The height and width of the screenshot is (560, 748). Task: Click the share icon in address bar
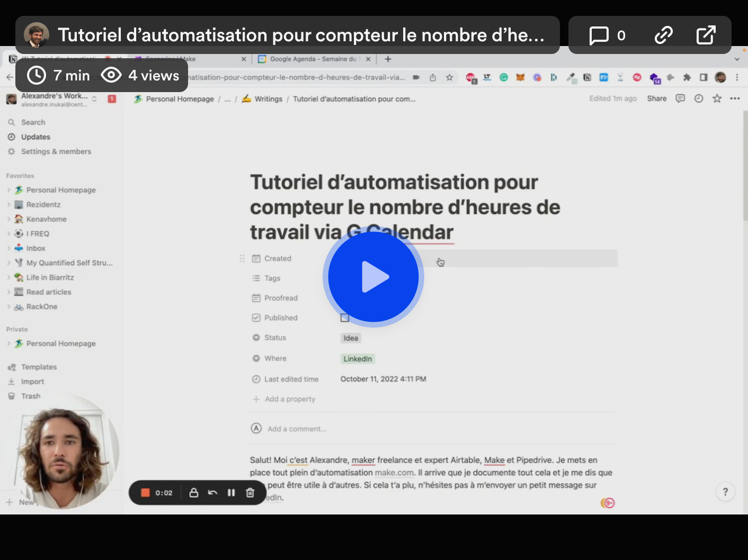pyautogui.click(x=432, y=77)
